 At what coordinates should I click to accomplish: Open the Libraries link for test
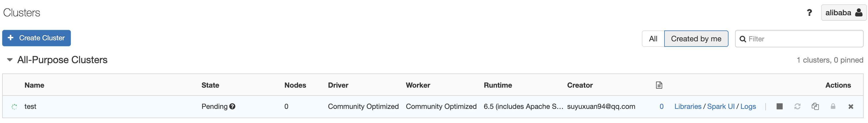[x=688, y=106]
